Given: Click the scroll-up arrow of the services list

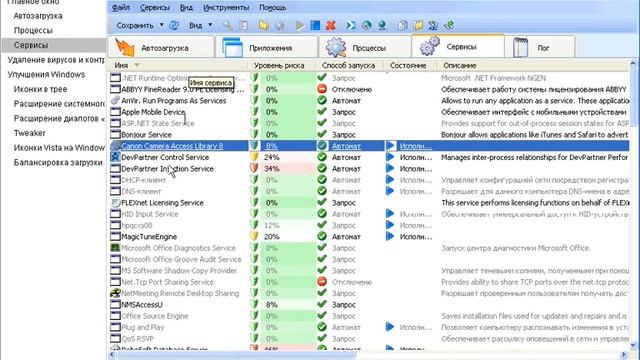Looking at the screenshot, I should (633, 63).
